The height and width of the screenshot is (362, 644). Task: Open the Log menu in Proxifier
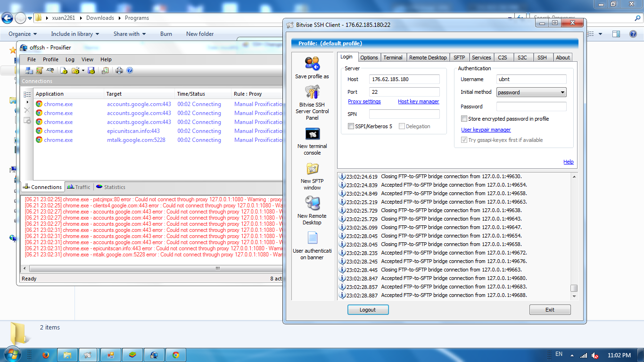click(x=70, y=59)
